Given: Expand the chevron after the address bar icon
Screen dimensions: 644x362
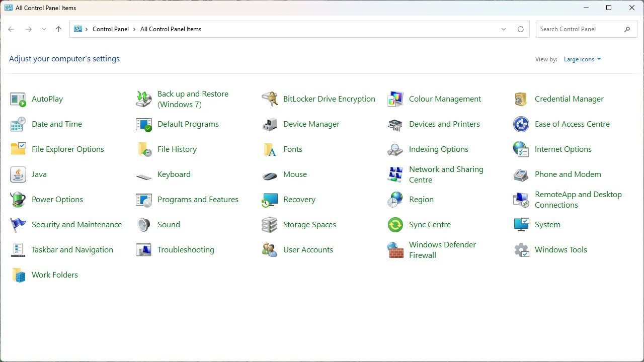Looking at the screenshot, I should point(87,29).
